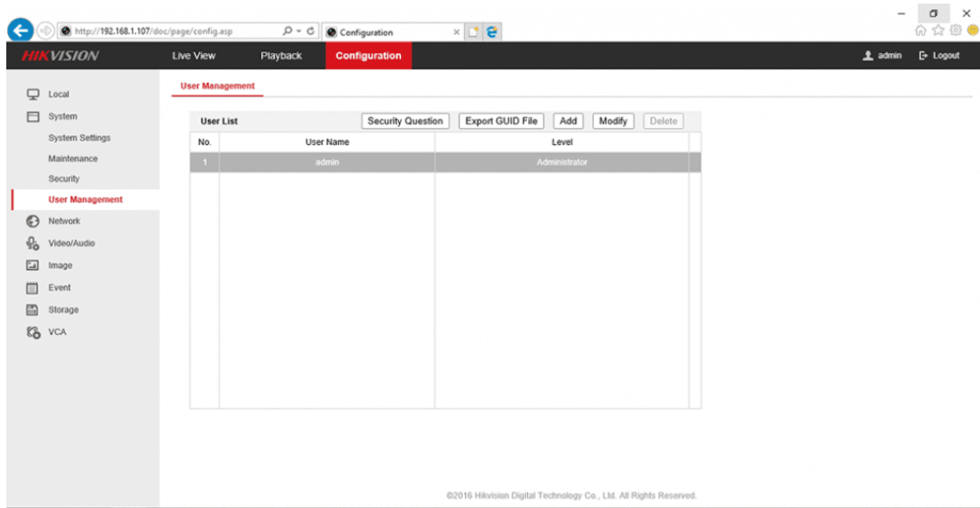This screenshot has width=980, height=508.
Task: Click the Storage disk icon
Action: click(x=32, y=310)
